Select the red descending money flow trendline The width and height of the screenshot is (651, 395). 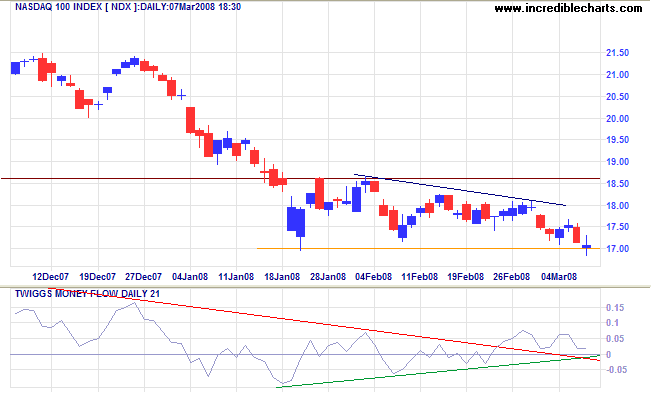point(324,324)
